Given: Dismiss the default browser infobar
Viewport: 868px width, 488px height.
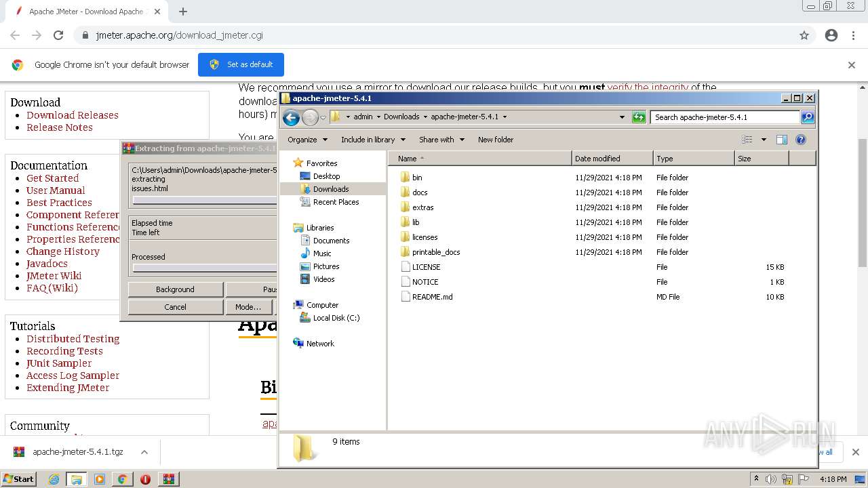Looking at the screenshot, I should click(852, 65).
